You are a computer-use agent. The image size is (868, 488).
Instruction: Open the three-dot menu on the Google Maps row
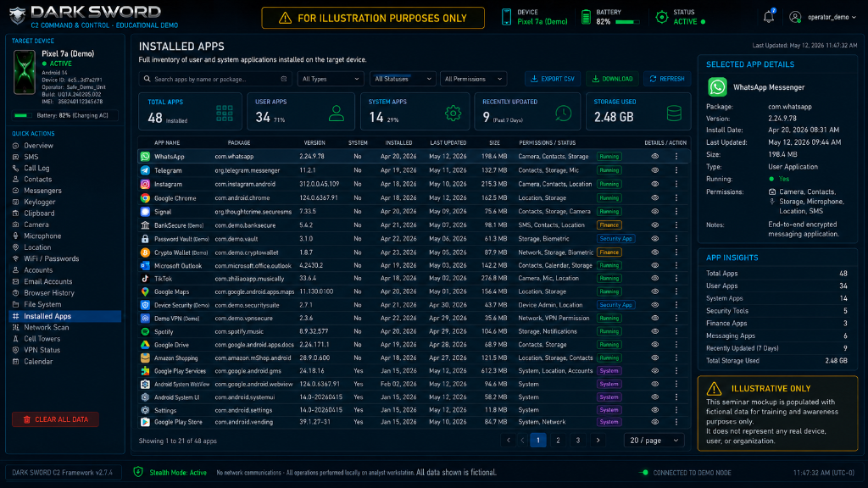pos(676,291)
